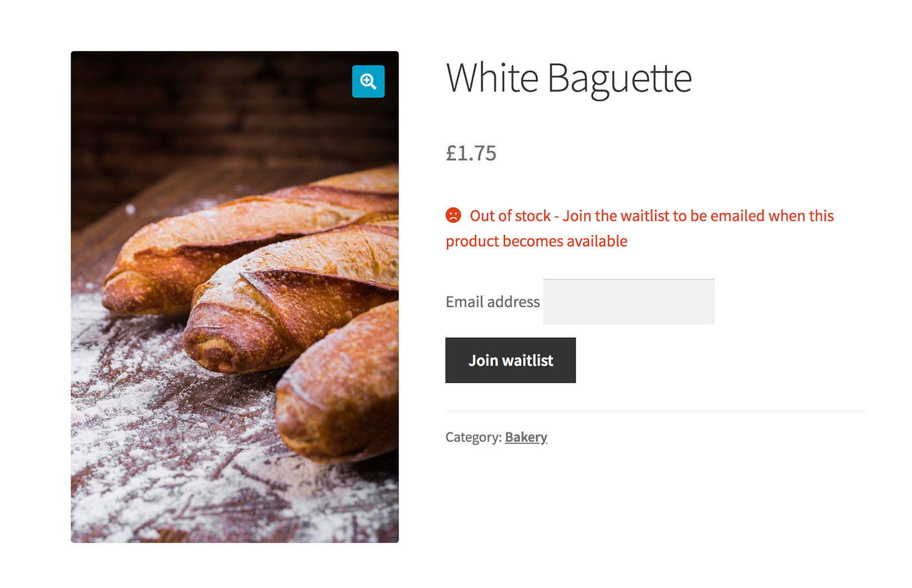
Task: Click the £1.75 price text
Action: click(471, 153)
